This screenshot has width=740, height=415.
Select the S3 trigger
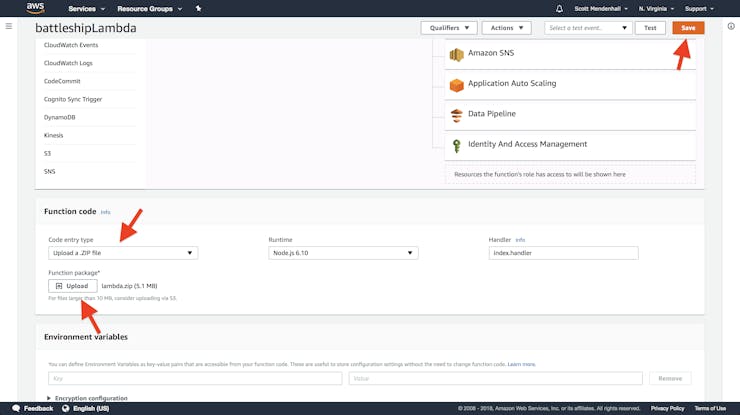click(x=47, y=153)
